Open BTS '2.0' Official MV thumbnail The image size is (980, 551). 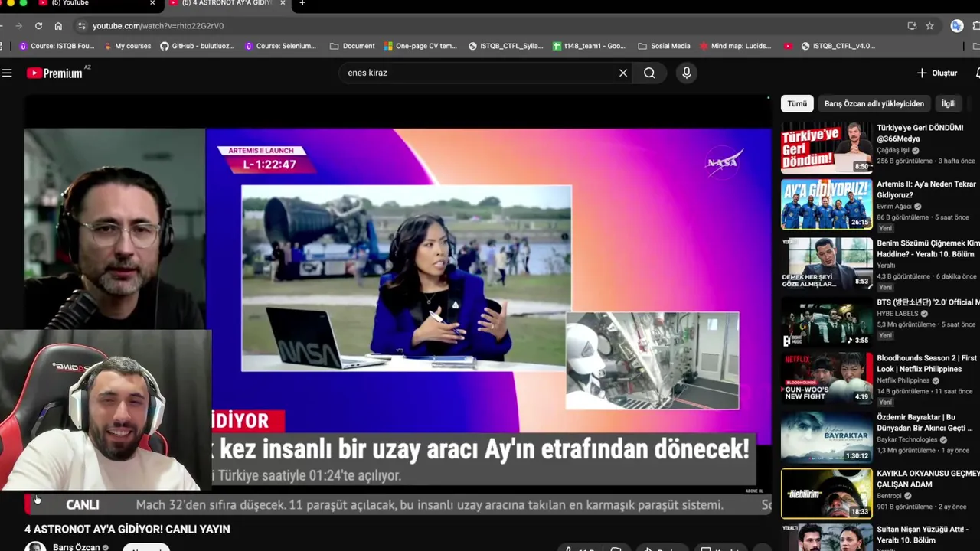pos(826,321)
